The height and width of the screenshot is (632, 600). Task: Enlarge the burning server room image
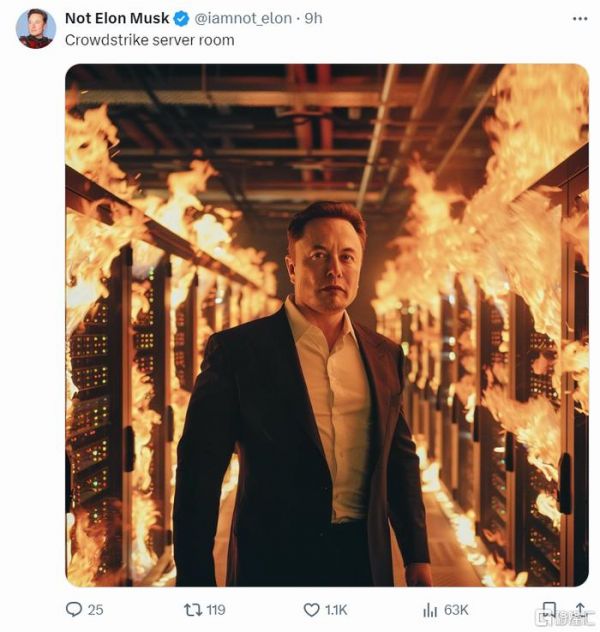coord(326,325)
